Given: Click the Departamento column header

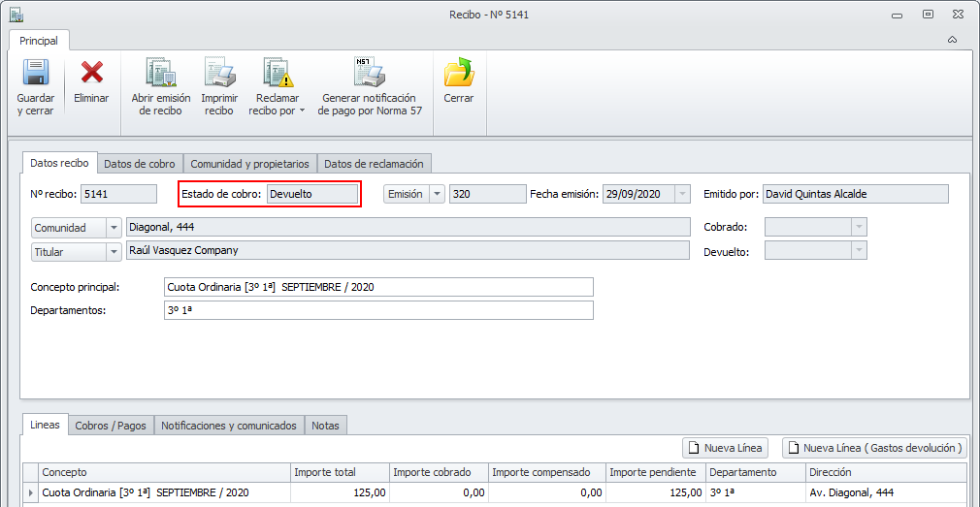Looking at the screenshot, I should (756, 473).
